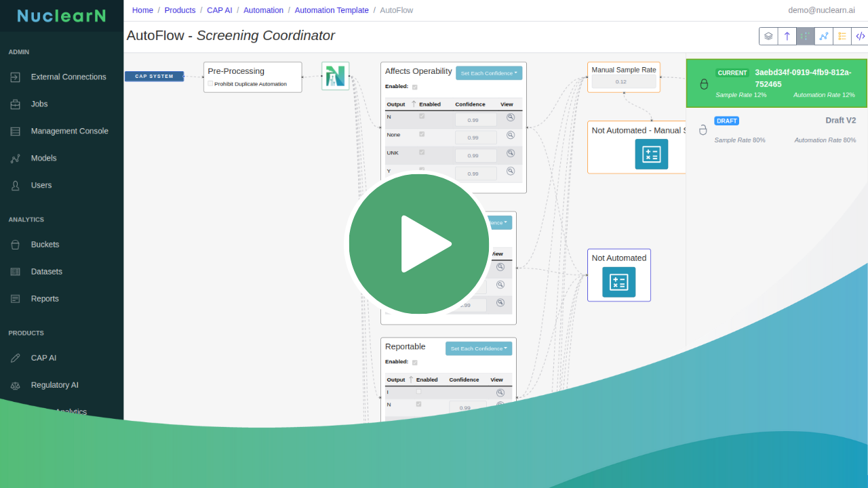868x488 pixels.
Task: Click the Management Console sidebar icon
Action: point(16,131)
